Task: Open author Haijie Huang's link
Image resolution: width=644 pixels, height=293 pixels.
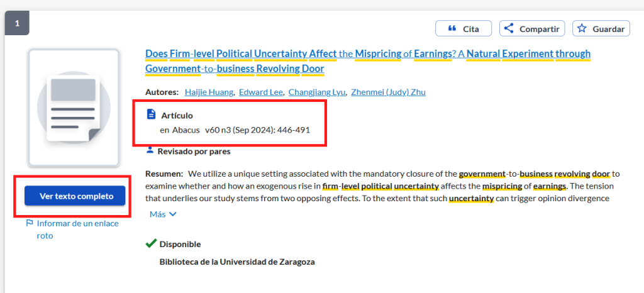Action: coord(209,92)
